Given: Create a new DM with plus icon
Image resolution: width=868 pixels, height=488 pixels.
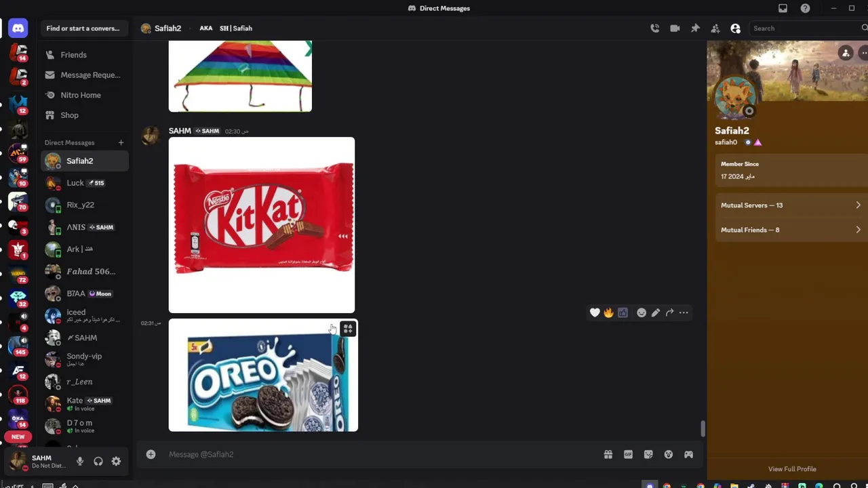Looking at the screenshot, I should point(121,142).
